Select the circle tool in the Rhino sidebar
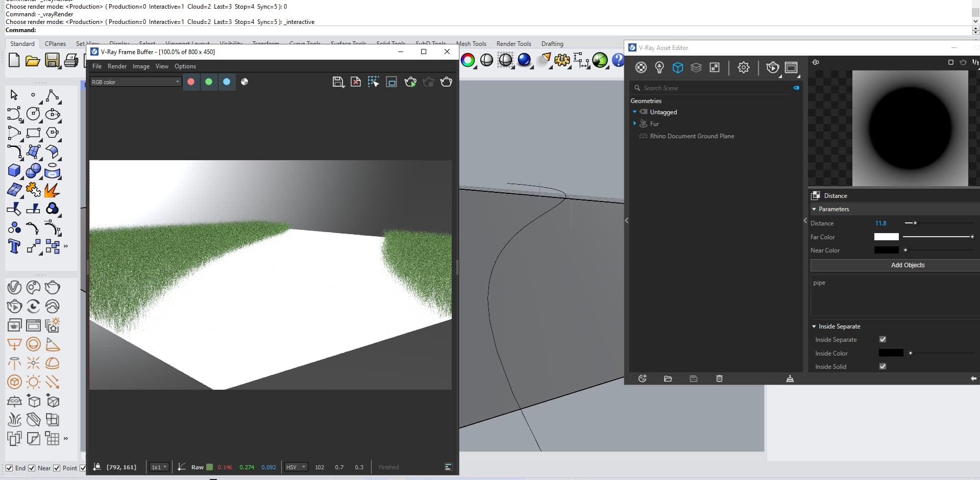Image resolution: width=980 pixels, height=480 pixels. (x=33, y=113)
